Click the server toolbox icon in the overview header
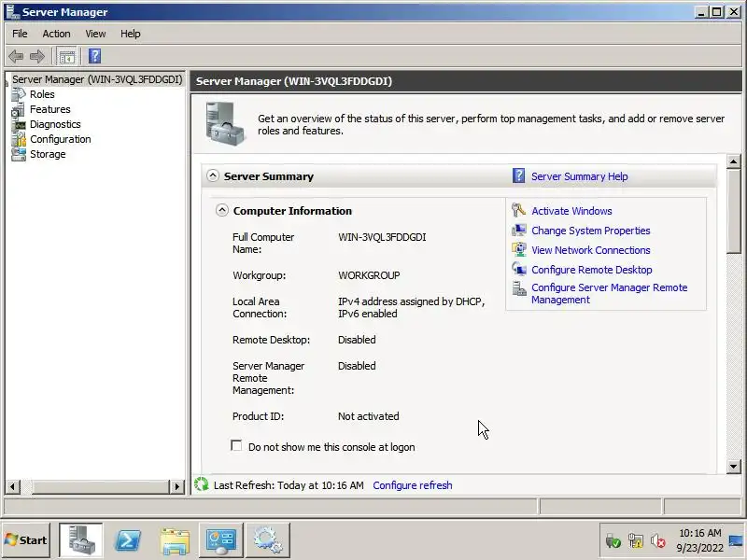 [225, 124]
